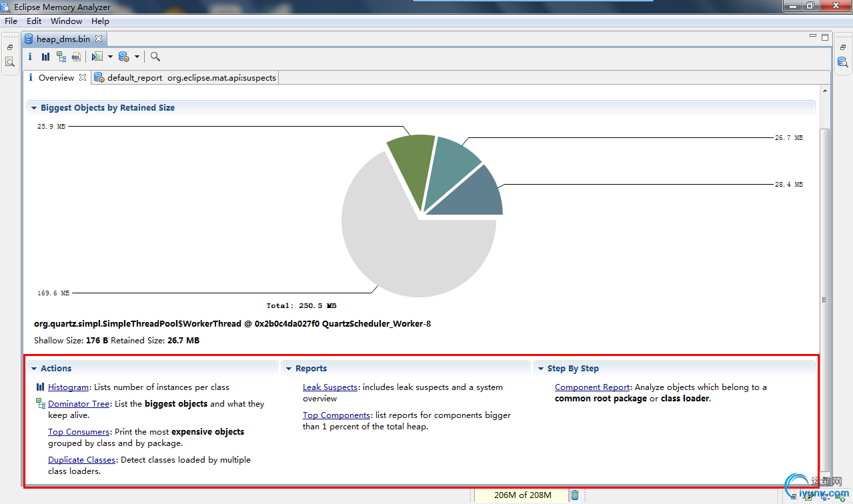
Task: Open the File menu
Action: (x=11, y=21)
